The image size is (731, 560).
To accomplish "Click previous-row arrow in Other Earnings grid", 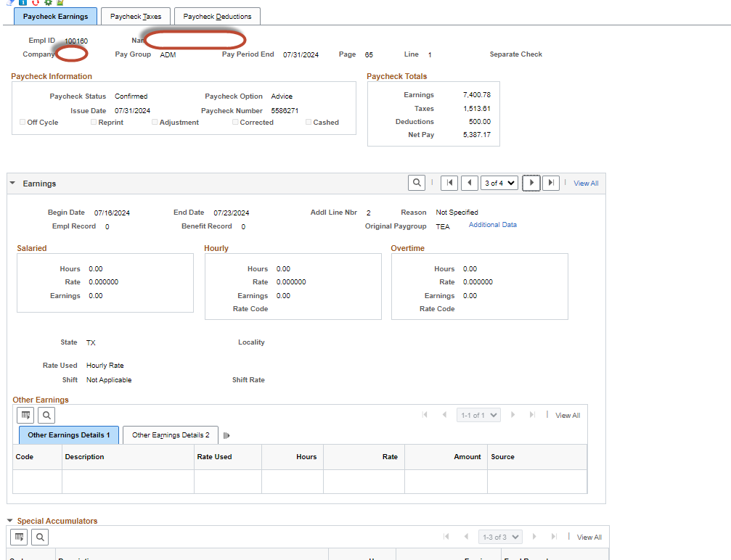I will (444, 415).
